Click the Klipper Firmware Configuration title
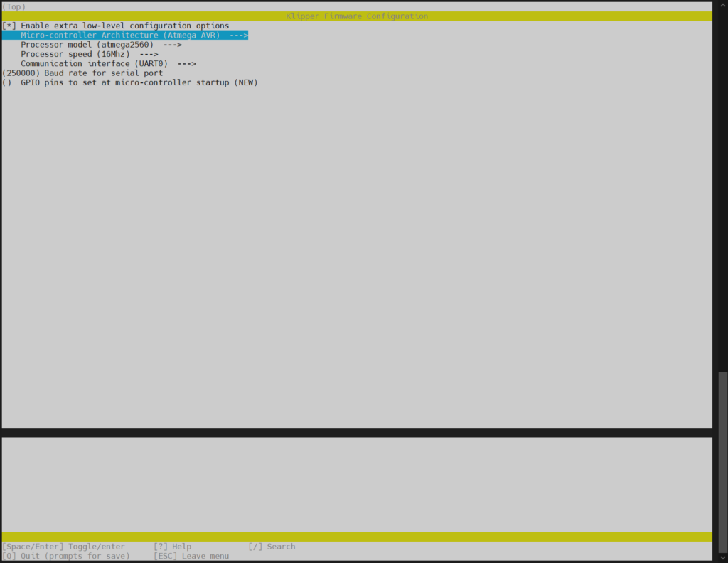The height and width of the screenshot is (563, 728). click(x=357, y=16)
